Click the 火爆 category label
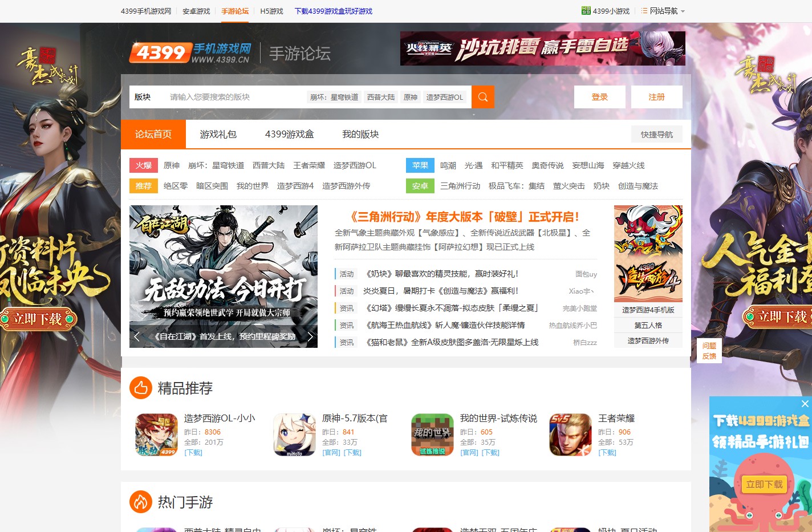This screenshot has width=812, height=532. click(144, 165)
